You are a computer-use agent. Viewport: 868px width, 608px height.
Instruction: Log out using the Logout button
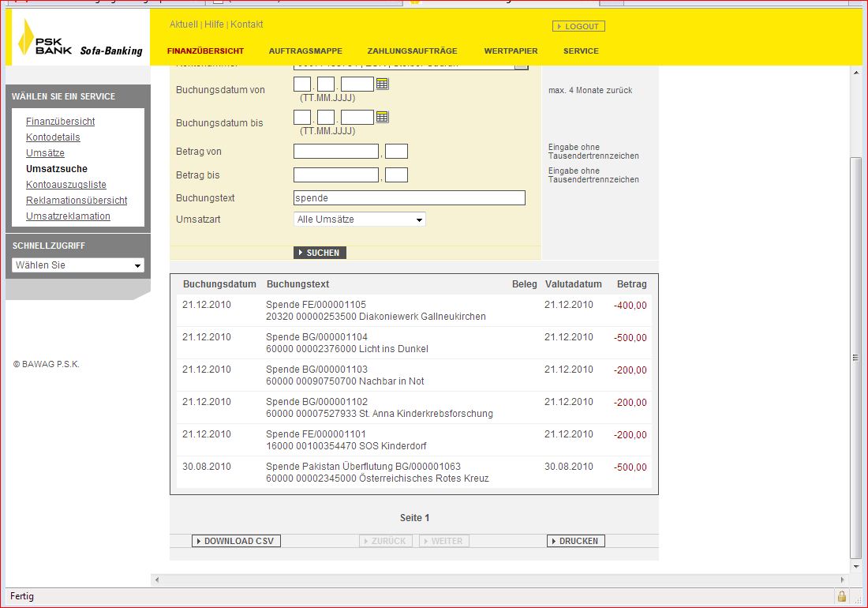tap(578, 26)
